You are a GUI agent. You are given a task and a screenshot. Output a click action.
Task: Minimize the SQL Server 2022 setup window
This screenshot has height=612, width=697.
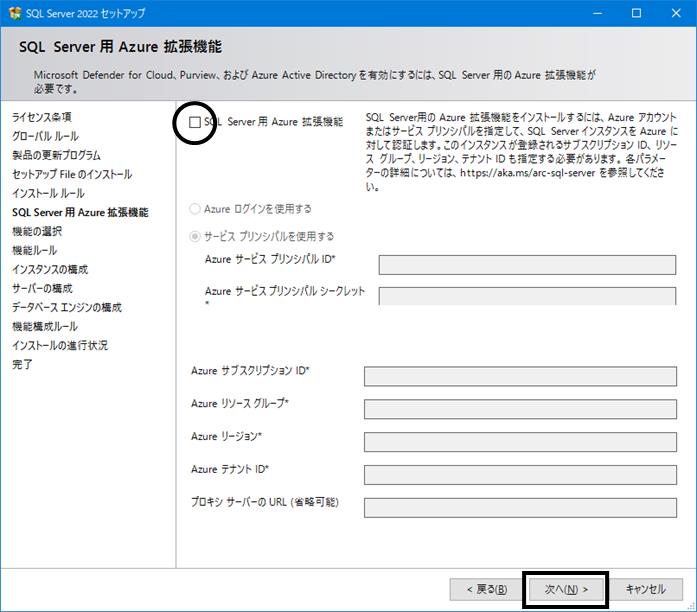[x=598, y=13]
